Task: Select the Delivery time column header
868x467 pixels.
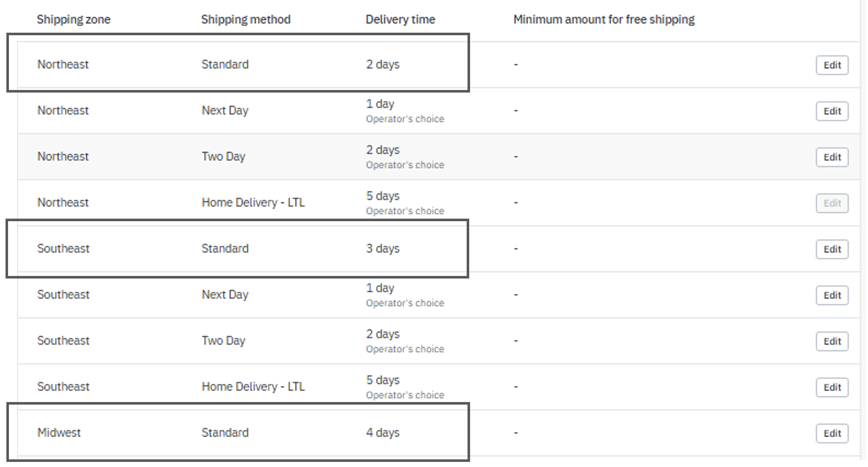Action: tap(400, 20)
